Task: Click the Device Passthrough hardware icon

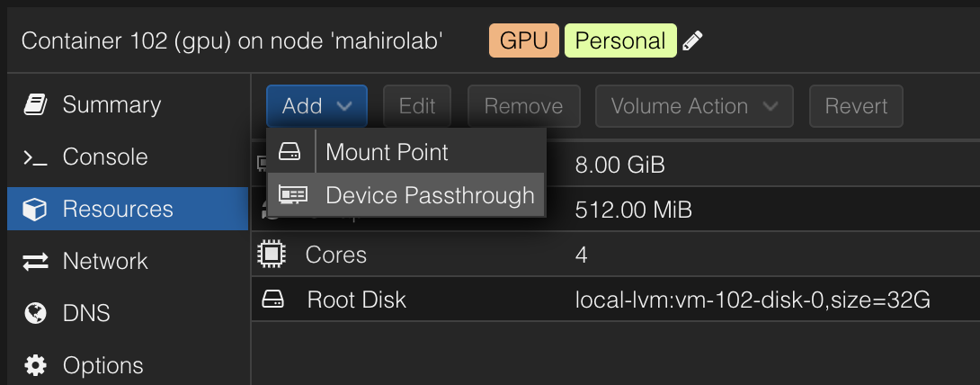Action: tap(292, 195)
